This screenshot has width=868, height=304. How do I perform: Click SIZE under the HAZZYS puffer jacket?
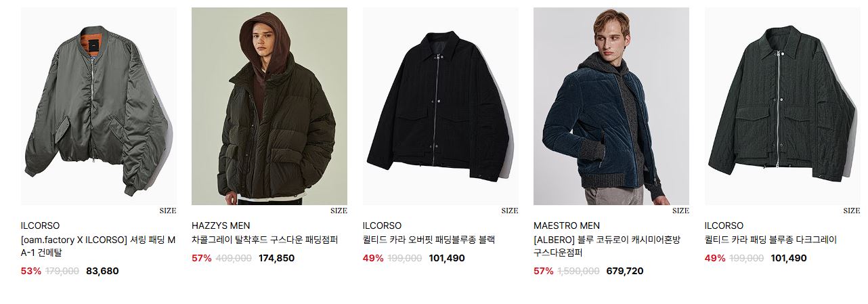[339, 211]
